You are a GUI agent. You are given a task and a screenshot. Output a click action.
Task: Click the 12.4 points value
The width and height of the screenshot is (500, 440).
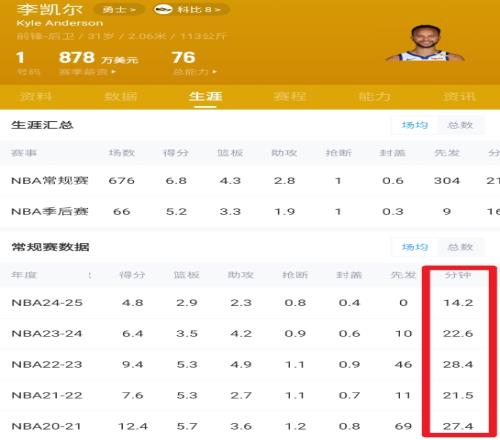(133, 426)
